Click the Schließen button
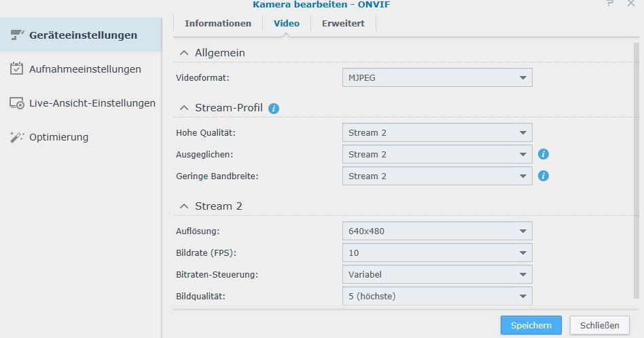Image resolution: width=644 pixels, height=338 pixels. pyautogui.click(x=599, y=325)
